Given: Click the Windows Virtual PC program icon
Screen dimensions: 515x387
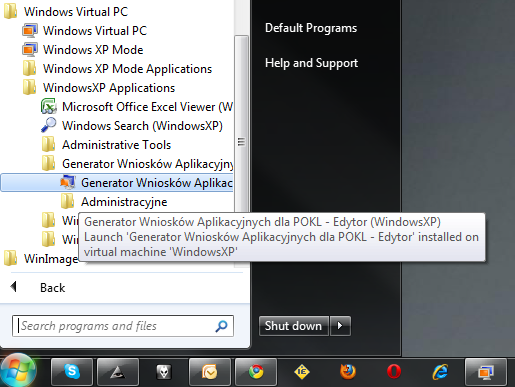Looking at the screenshot, I should 30,31.
